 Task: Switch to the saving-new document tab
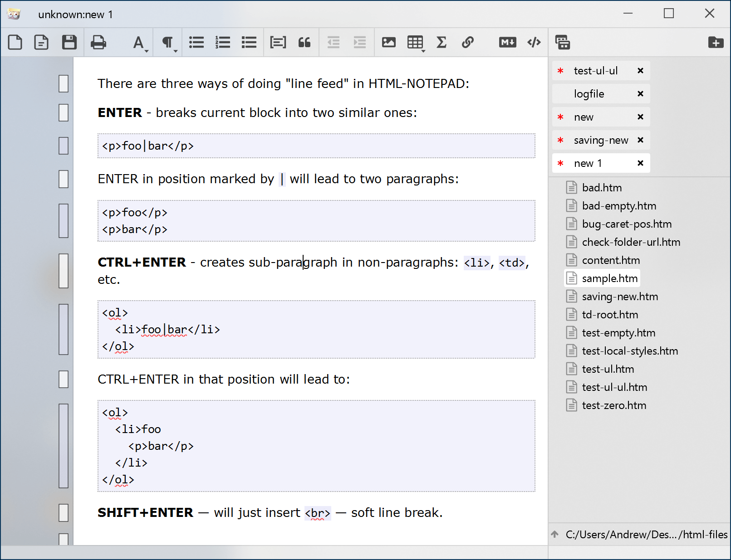(x=600, y=140)
